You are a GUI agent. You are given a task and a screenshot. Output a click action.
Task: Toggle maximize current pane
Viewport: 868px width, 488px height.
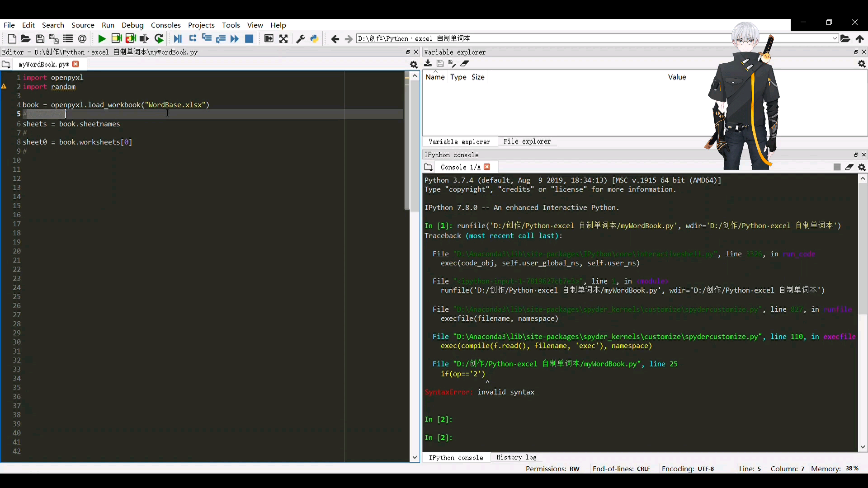coord(269,39)
